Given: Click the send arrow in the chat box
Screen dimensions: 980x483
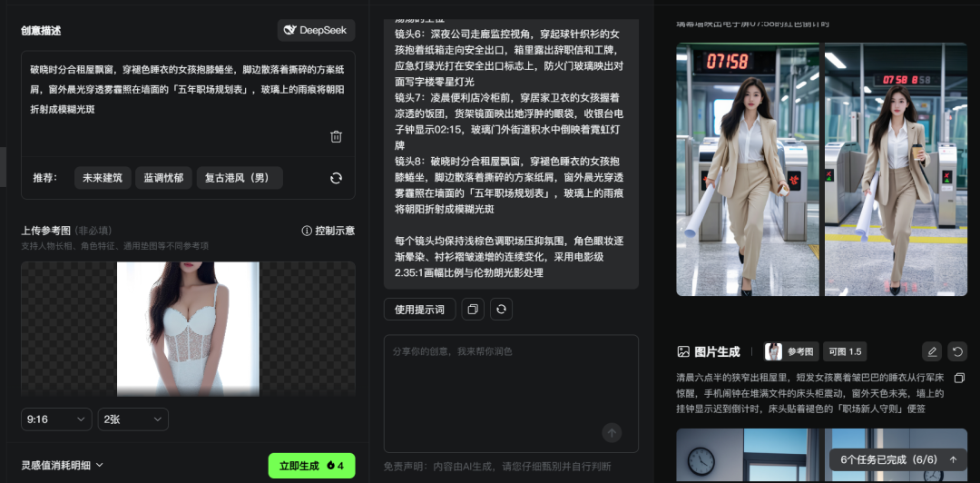Looking at the screenshot, I should (x=612, y=433).
